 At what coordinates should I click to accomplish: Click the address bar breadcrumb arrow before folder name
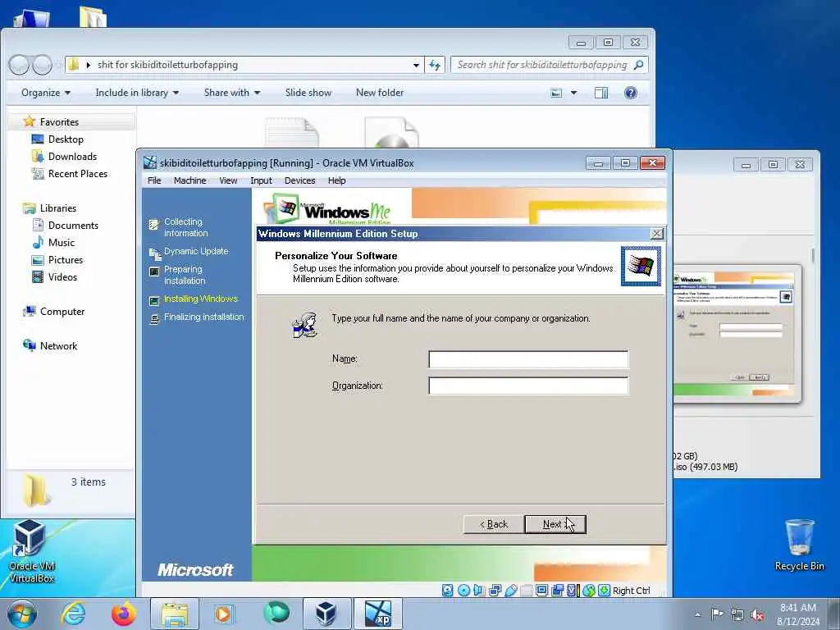pyautogui.click(x=89, y=65)
